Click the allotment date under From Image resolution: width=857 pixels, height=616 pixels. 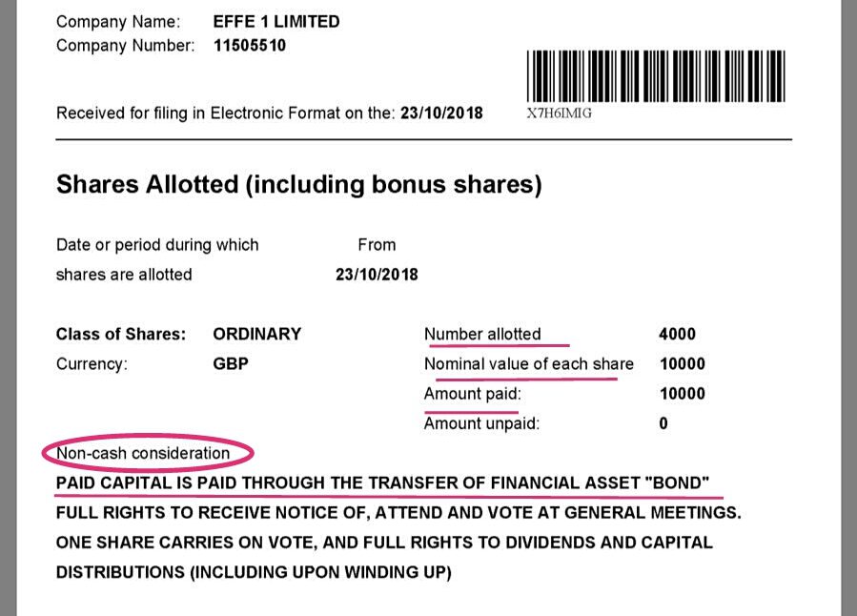pos(377,275)
